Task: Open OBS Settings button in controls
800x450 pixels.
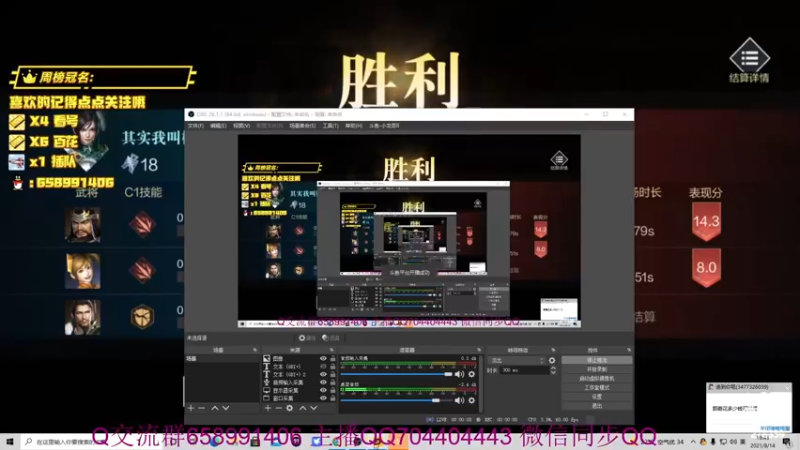Action: 596,397
